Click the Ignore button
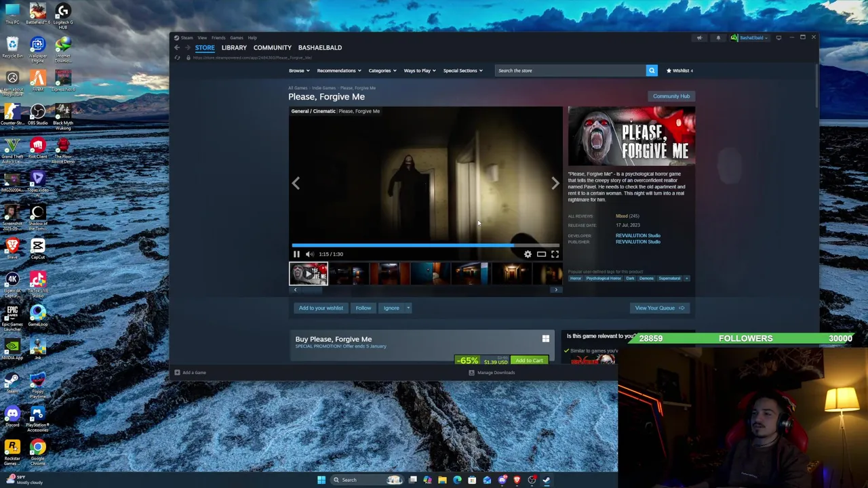Viewport: 868px width, 488px height. click(x=391, y=308)
